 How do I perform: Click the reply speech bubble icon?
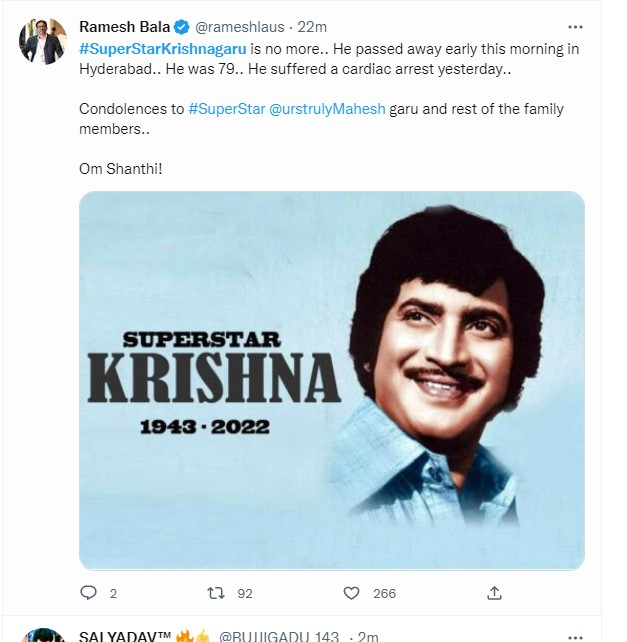[88, 593]
